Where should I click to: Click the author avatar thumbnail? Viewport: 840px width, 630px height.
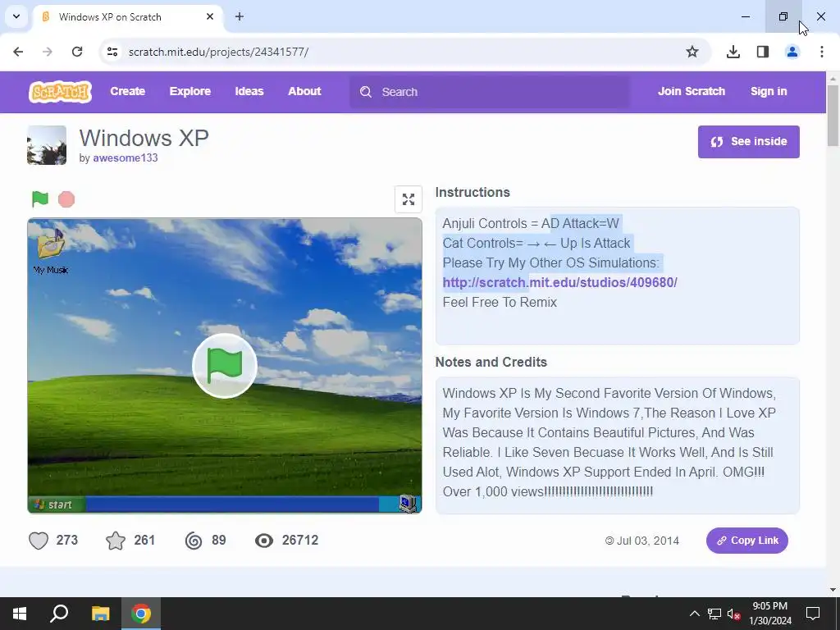(47, 145)
